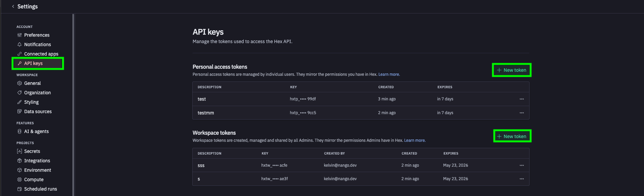Click the Preferences sliders icon
This screenshot has height=196, width=644.
click(x=20, y=35)
